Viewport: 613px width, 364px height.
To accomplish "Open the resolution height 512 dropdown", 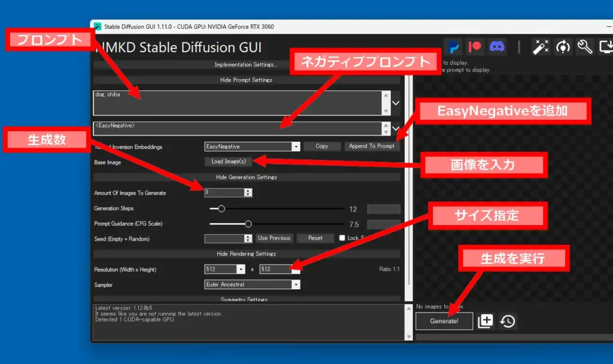I will tap(296, 269).
